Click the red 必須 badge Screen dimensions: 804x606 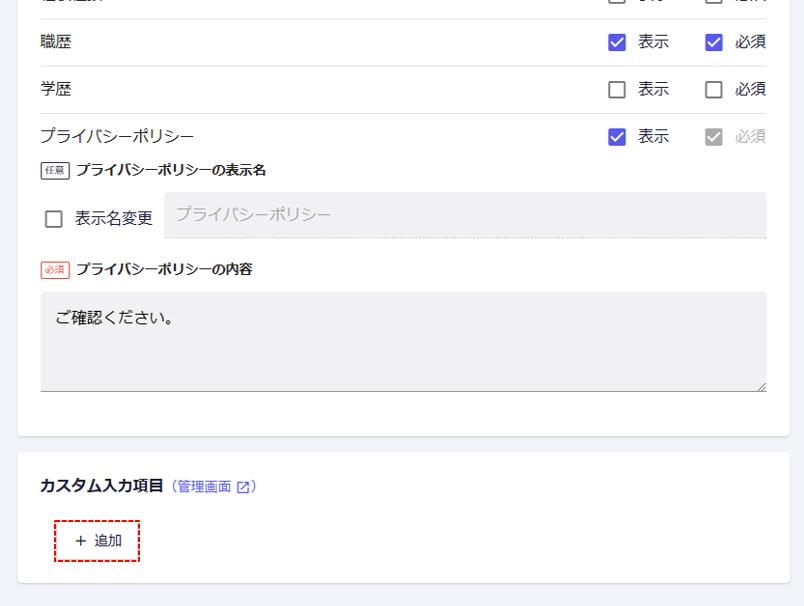(55, 270)
